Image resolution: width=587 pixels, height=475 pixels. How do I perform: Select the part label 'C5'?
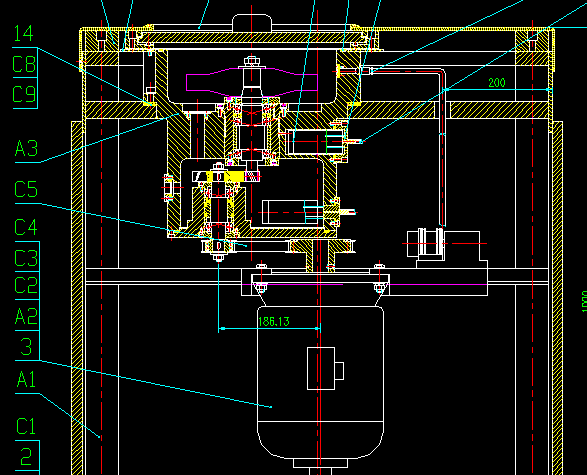pos(26,189)
